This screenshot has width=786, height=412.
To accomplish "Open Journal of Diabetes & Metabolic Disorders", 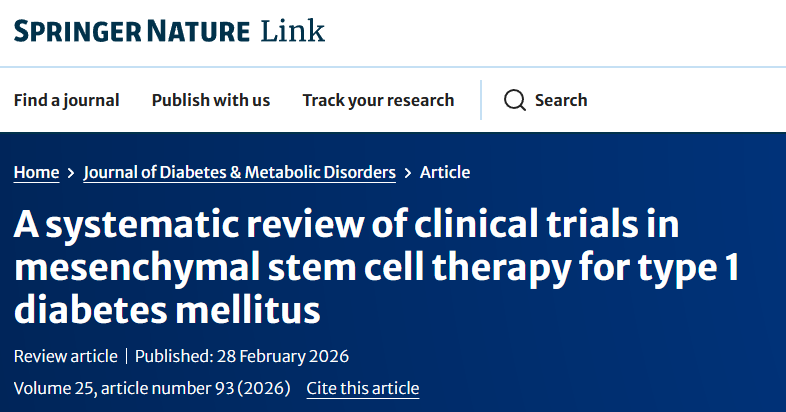I will 240,172.
